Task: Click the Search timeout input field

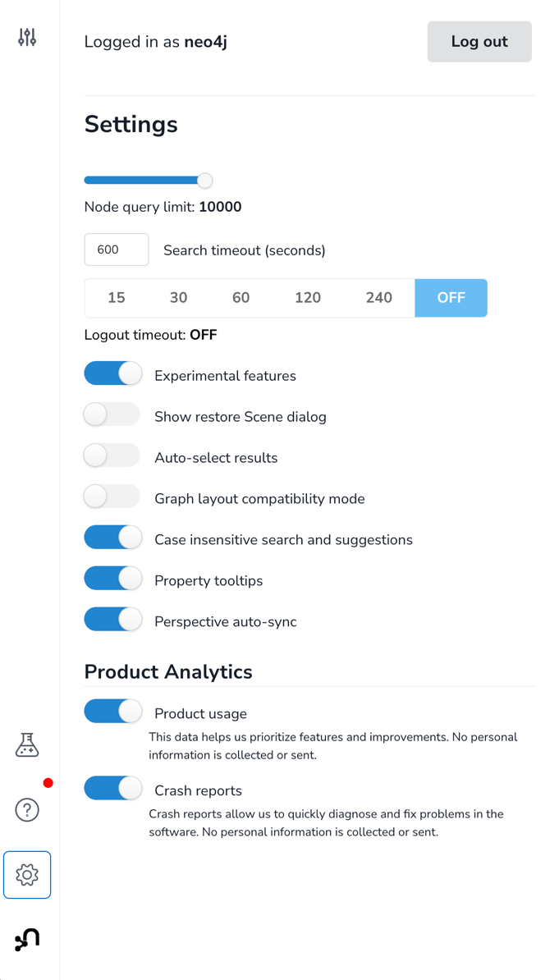Action: point(116,250)
